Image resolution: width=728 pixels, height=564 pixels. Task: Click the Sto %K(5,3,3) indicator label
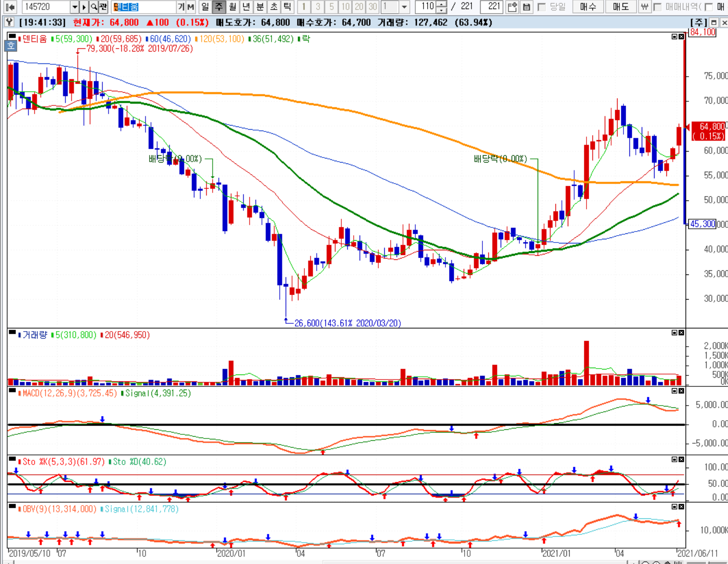coord(63,462)
